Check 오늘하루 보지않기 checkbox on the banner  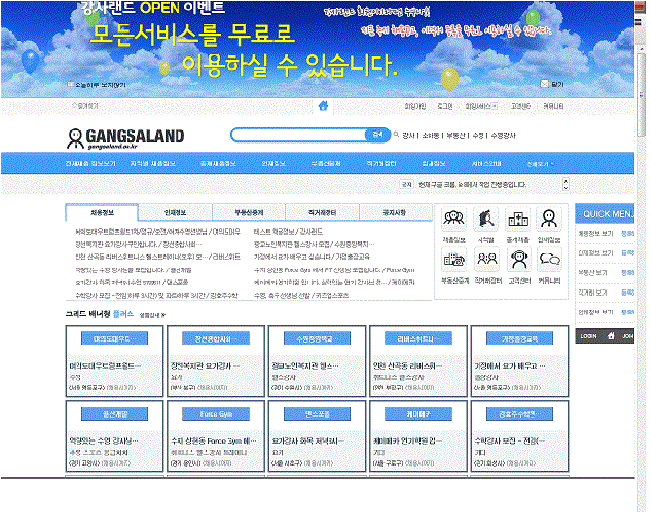pyautogui.click(x=71, y=84)
